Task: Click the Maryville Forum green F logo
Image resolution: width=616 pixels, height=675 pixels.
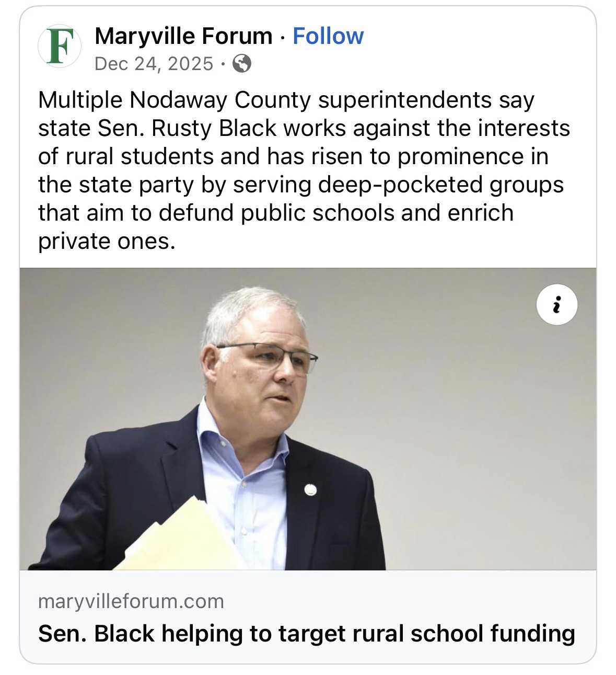Action: [x=59, y=47]
